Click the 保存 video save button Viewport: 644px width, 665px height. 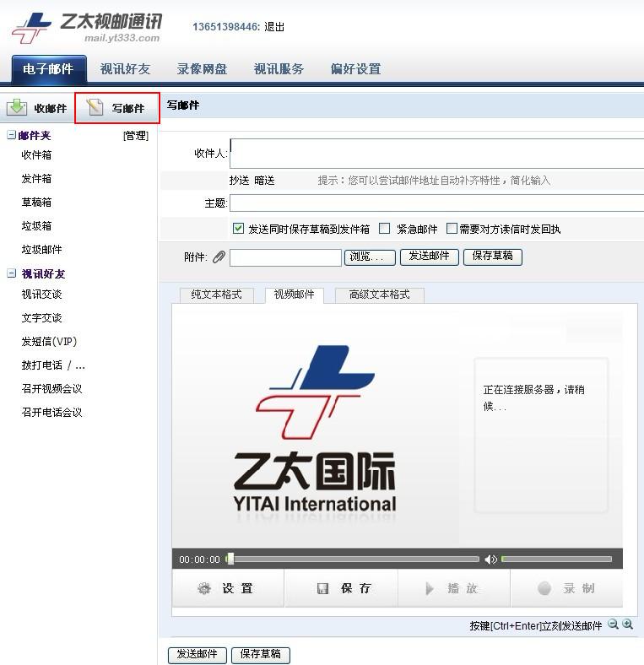click(342, 588)
